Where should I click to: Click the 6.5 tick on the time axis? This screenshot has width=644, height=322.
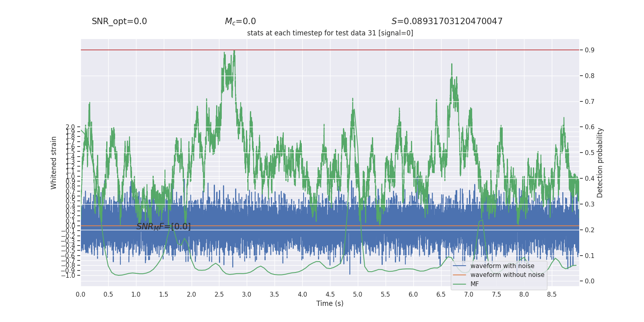pos(441,294)
